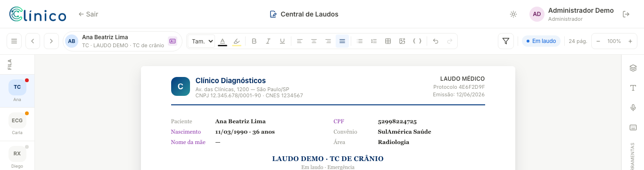Redo the last edit
The width and height of the screenshot is (644, 170).
[450, 41]
